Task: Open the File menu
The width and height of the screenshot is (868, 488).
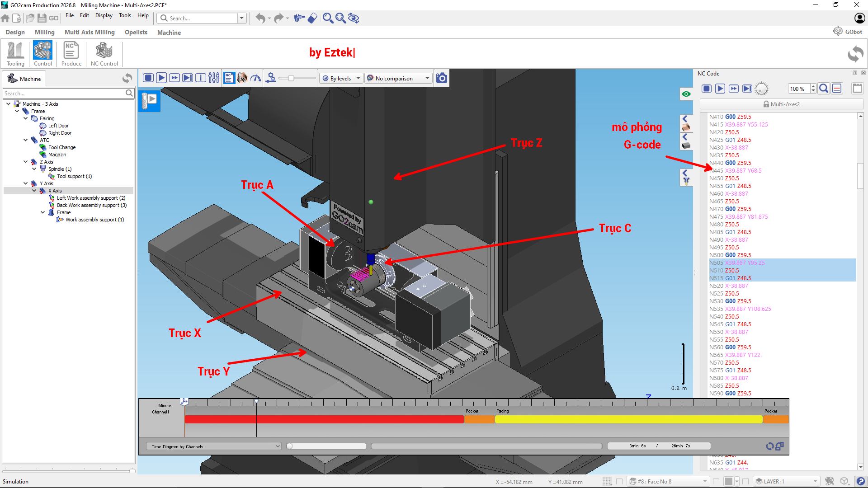Action: (70, 15)
